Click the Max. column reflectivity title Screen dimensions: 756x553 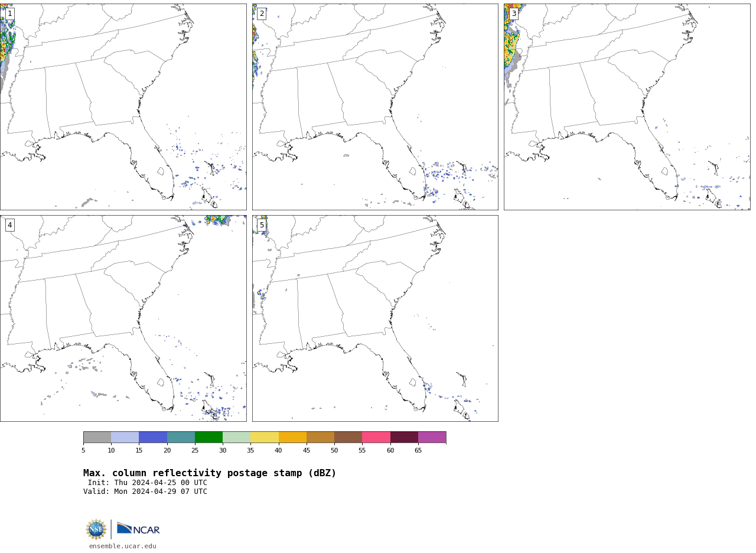(x=210, y=473)
